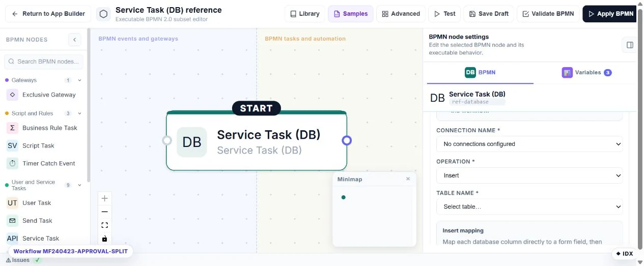Click the Send Task envelope icon
Viewport: 644px width, 266px height.
[x=12, y=221]
